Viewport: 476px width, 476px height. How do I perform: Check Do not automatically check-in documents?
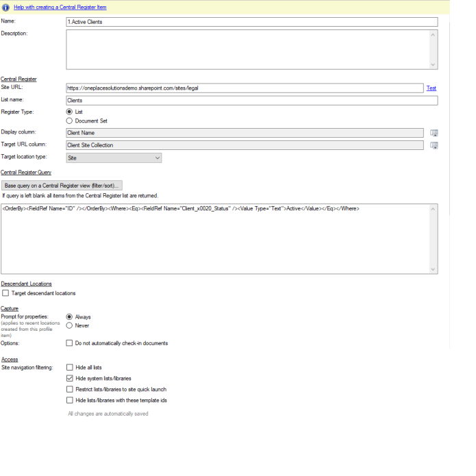pyautogui.click(x=69, y=343)
